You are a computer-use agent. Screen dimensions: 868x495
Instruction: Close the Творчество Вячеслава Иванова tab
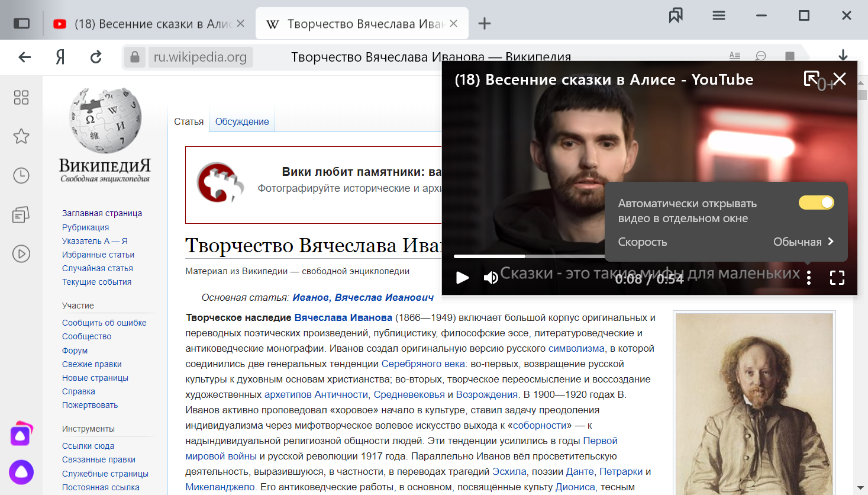point(453,24)
